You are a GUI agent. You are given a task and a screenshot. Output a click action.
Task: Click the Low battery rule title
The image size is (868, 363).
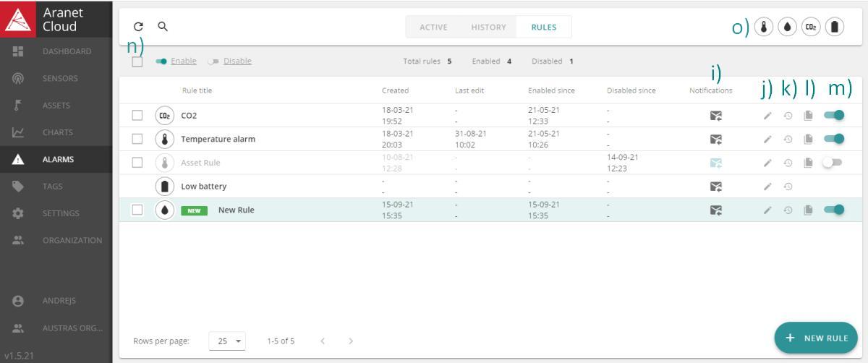pyautogui.click(x=203, y=186)
